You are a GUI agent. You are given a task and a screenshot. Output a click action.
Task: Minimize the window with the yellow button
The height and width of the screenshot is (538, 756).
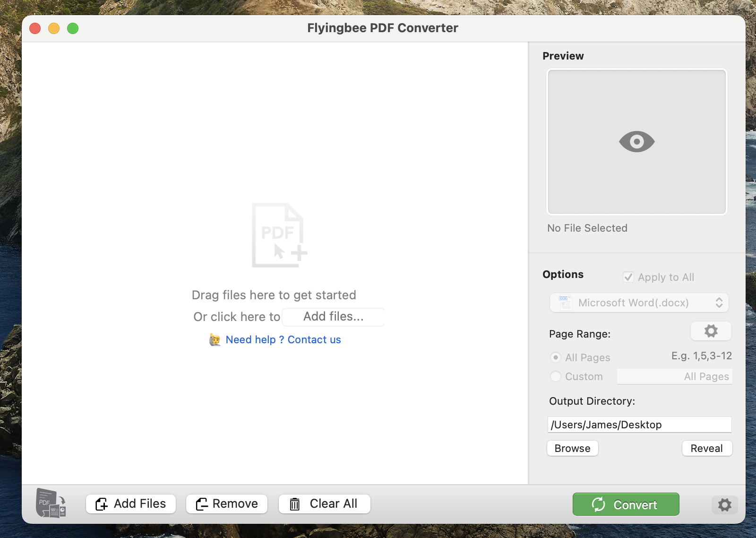point(54,28)
